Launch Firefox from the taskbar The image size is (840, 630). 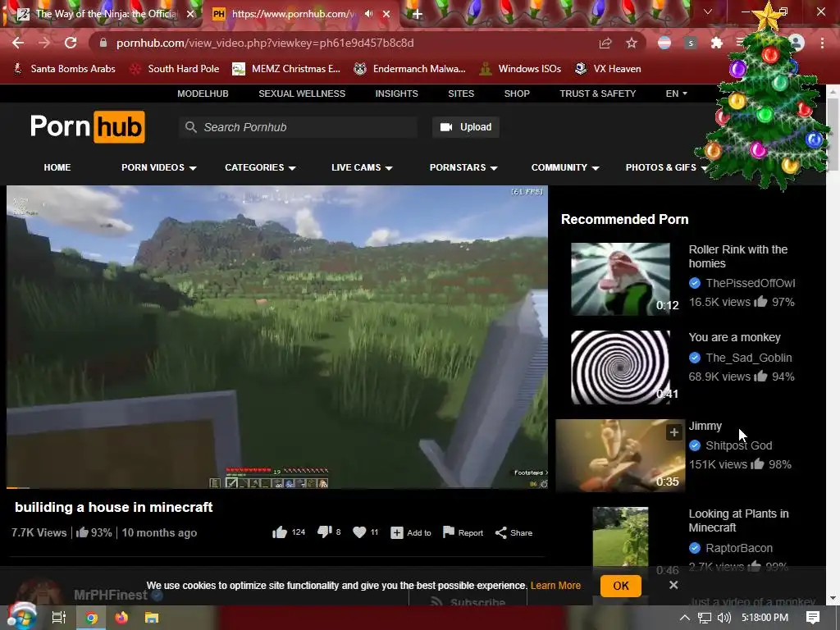coord(121,618)
